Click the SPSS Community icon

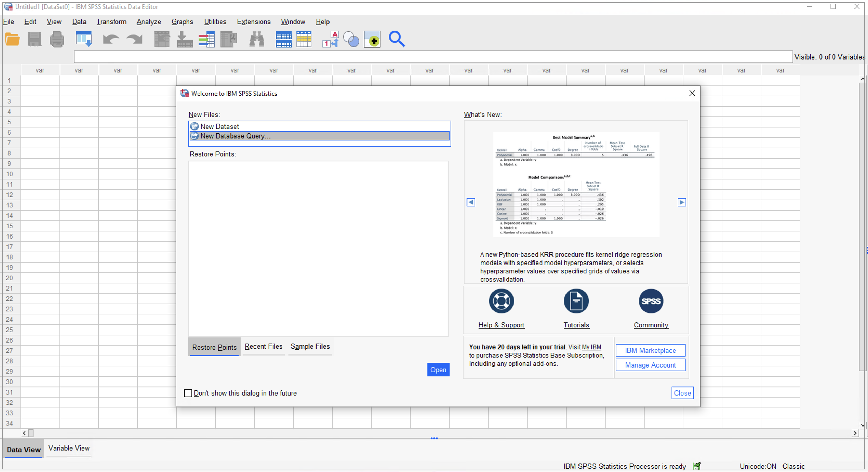pyautogui.click(x=651, y=301)
